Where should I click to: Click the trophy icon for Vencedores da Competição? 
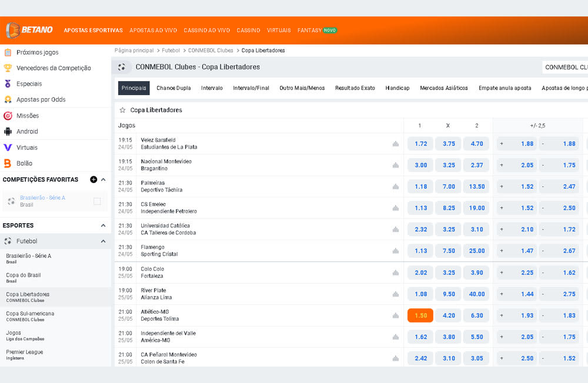[8, 68]
